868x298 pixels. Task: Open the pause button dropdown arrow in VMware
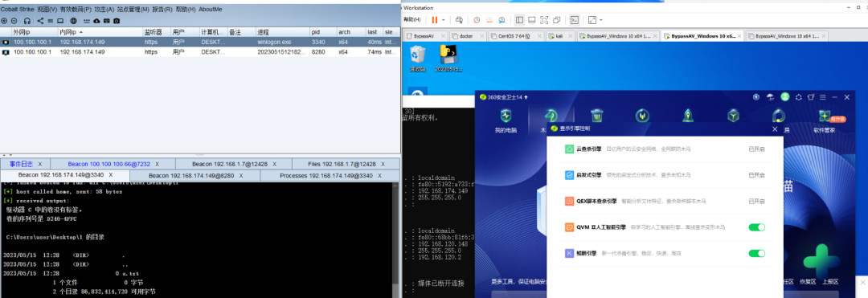point(444,20)
